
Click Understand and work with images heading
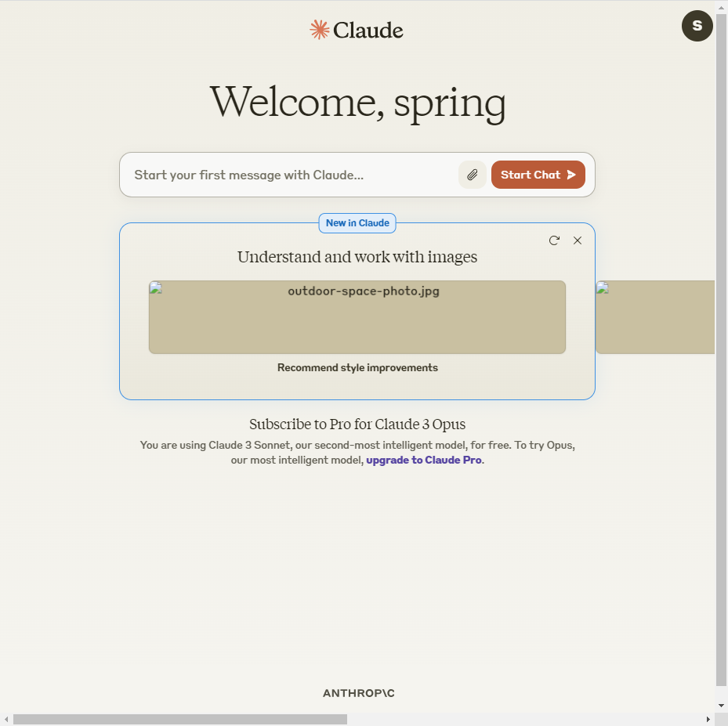pyautogui.click(x=357, y=257)
